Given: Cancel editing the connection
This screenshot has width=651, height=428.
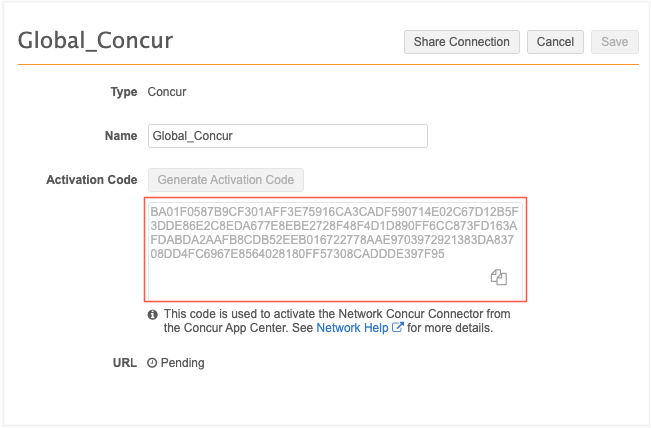Looking at the screenshot, I should coord(555,42).
